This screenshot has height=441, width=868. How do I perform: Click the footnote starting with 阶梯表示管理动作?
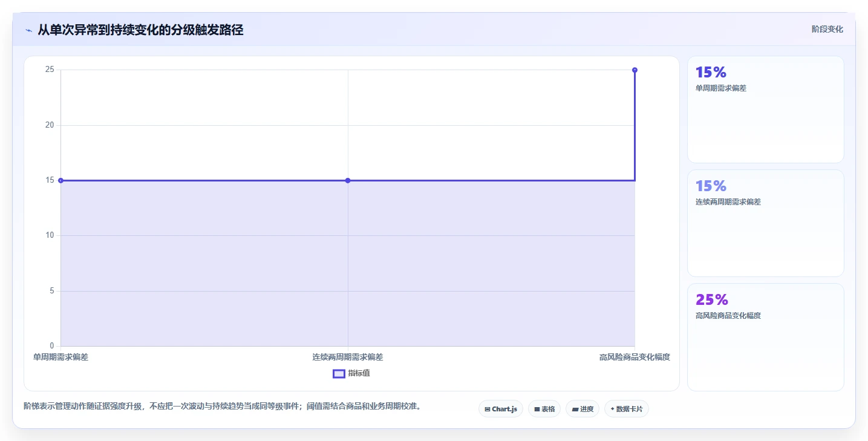coord(222,406)
